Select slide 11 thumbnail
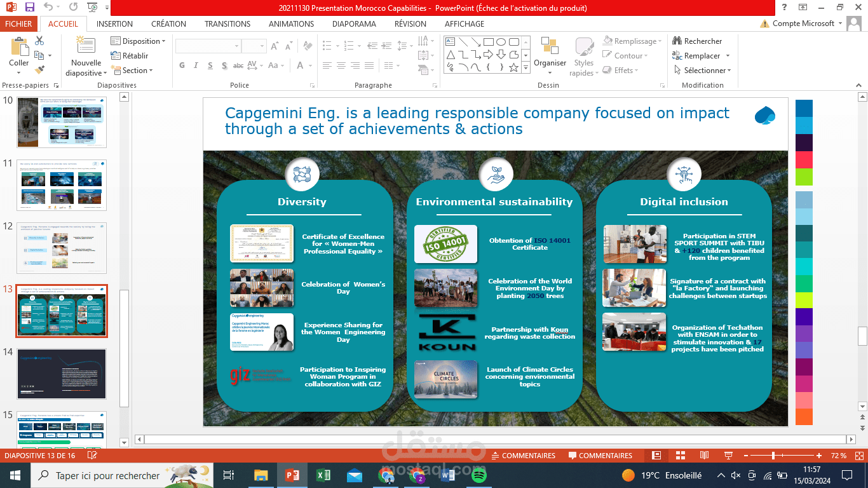 [62, 185]
